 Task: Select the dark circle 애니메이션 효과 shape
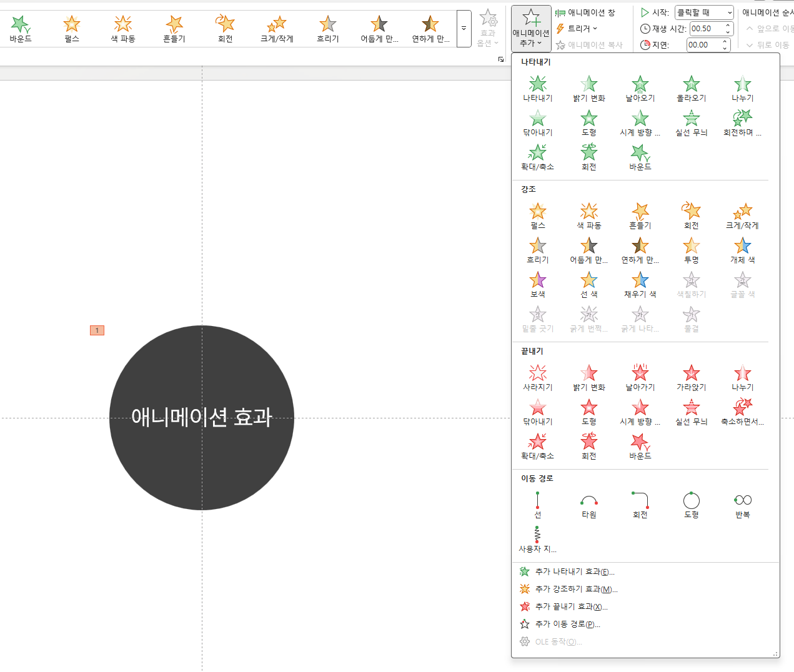pyautogui.click(x=202, y=418)
